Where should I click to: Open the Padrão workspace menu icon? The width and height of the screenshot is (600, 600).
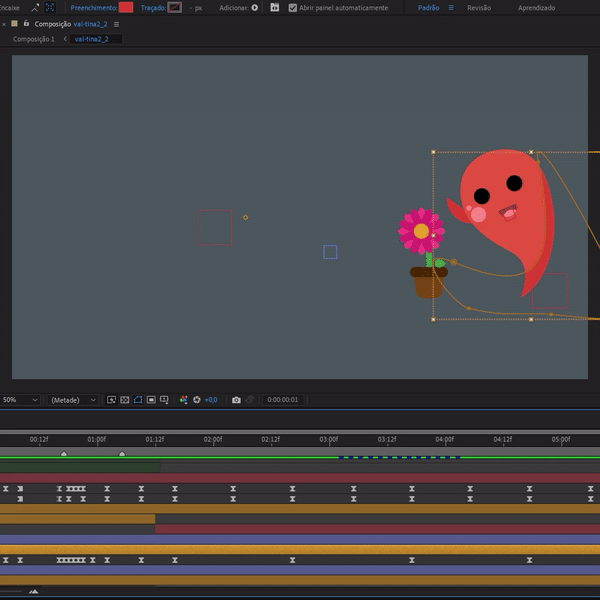click(x=450, y=7)
